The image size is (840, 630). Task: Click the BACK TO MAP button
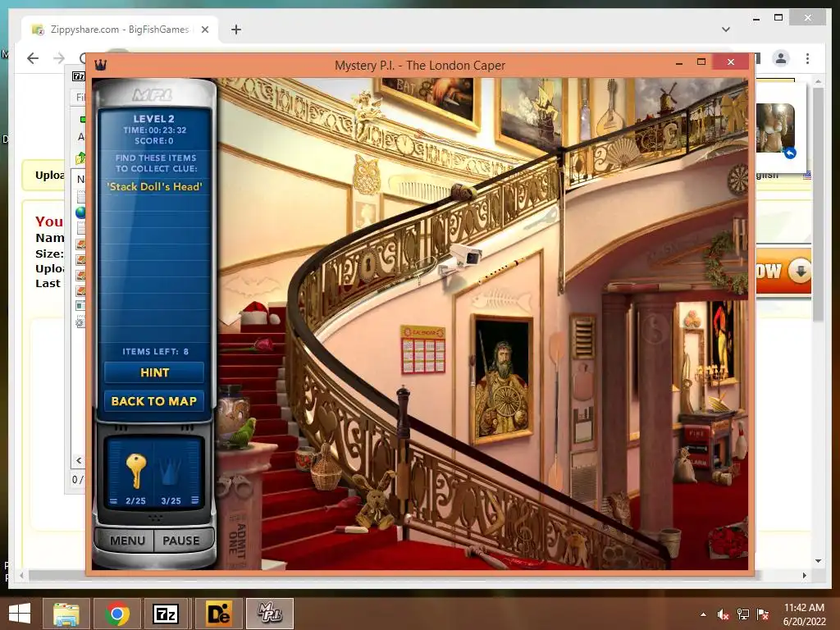(154, 400)
